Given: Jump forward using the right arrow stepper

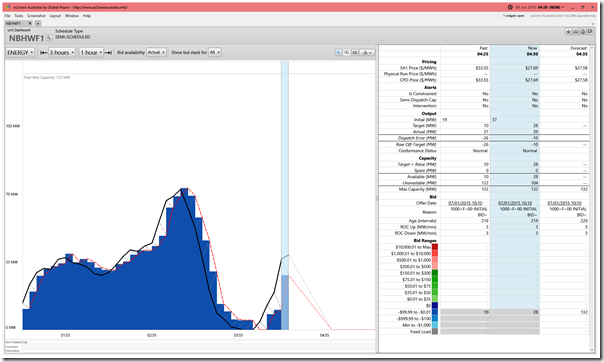Looking at the screenshot, I should (x=109, y=52).
